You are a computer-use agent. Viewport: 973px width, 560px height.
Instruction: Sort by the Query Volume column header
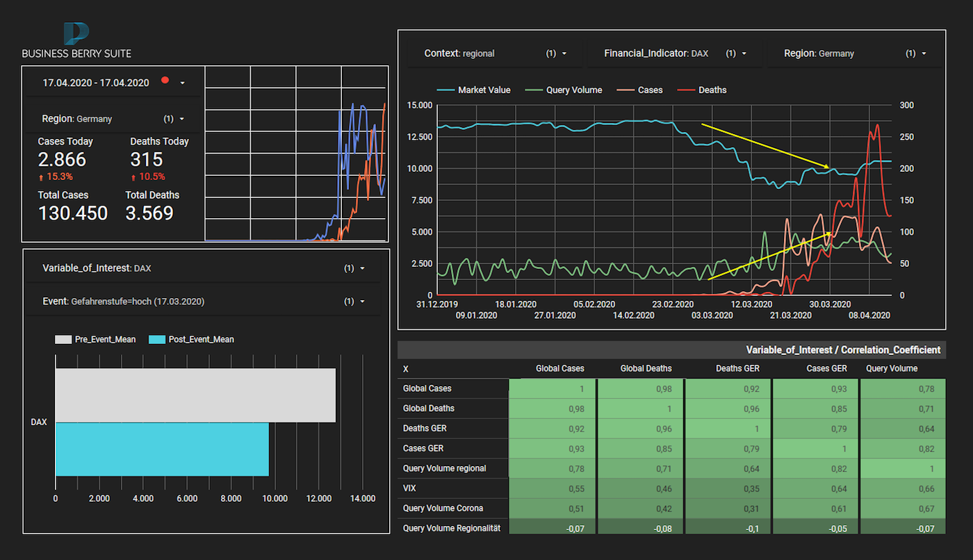[891, 368]
